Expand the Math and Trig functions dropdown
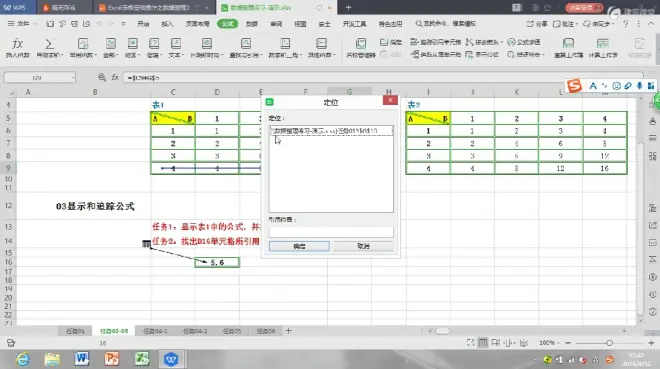The height and width of the screenshot is (369, 660). tap(285, 48)
